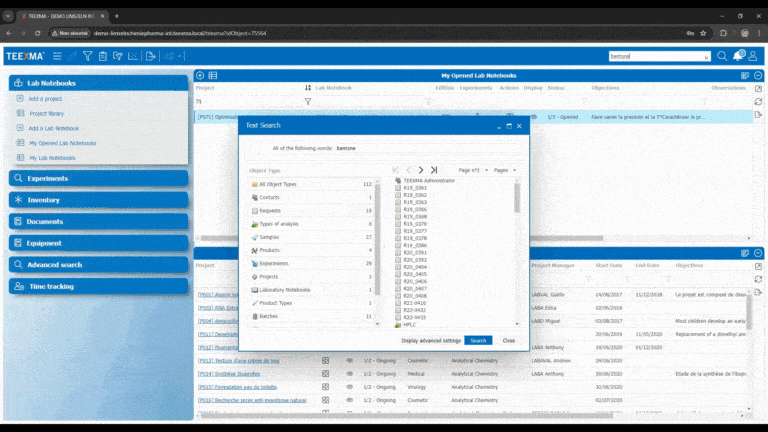Toggle the eye display icon in the P014 row
Screen dimensions: 768x432
point(349,374)
